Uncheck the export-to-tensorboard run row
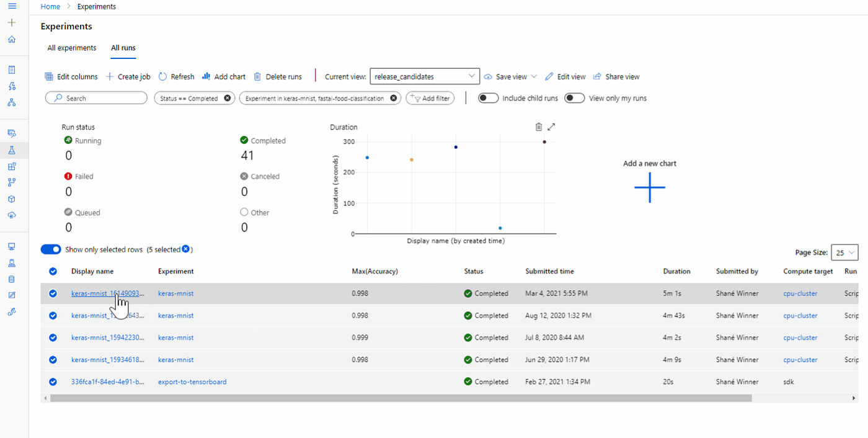 [x=53, y=382]
